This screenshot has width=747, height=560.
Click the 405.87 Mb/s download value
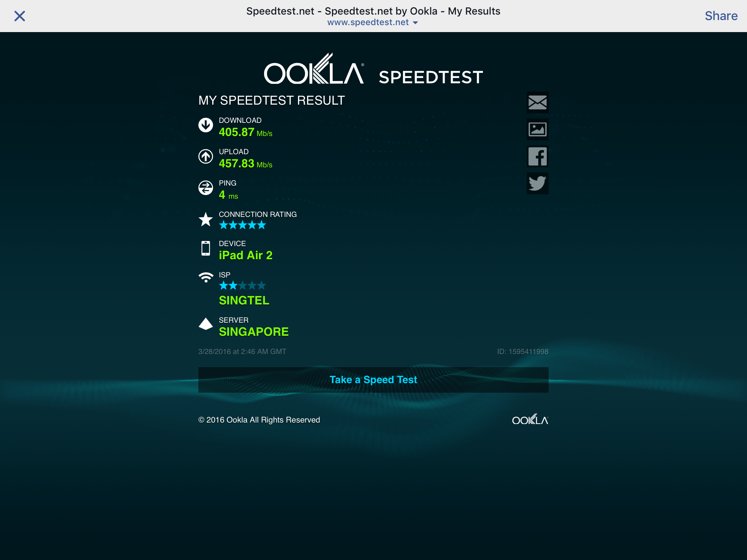[245, 132]
